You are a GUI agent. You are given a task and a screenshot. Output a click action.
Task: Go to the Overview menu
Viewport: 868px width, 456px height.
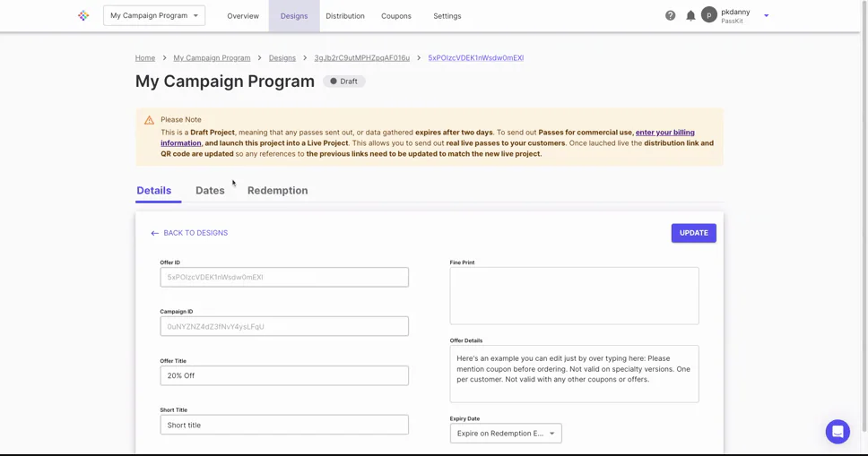pyautogui.click(x=242, y=16)
